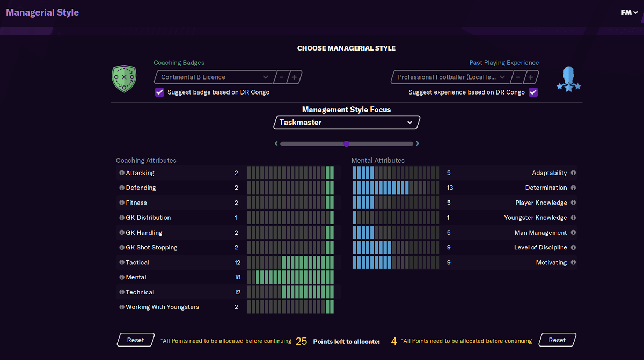Click the Tactical attribute bar
Viewport: 644px width, 360px height.
tap(290, 263)
